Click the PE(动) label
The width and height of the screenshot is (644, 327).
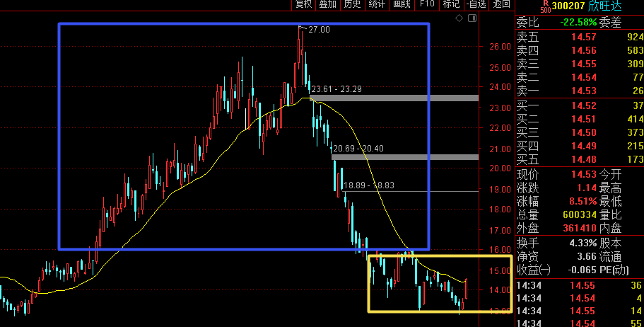(614, 270)
